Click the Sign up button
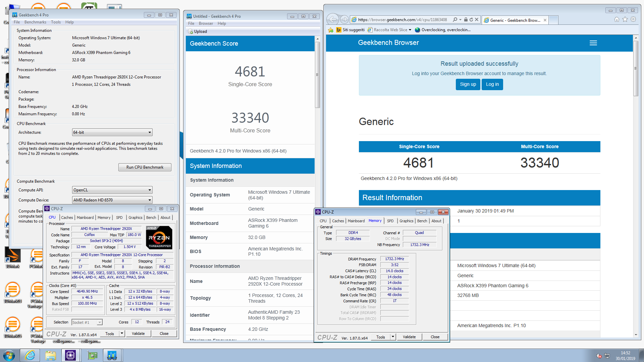644x362 pixels. tap(468, 84)
